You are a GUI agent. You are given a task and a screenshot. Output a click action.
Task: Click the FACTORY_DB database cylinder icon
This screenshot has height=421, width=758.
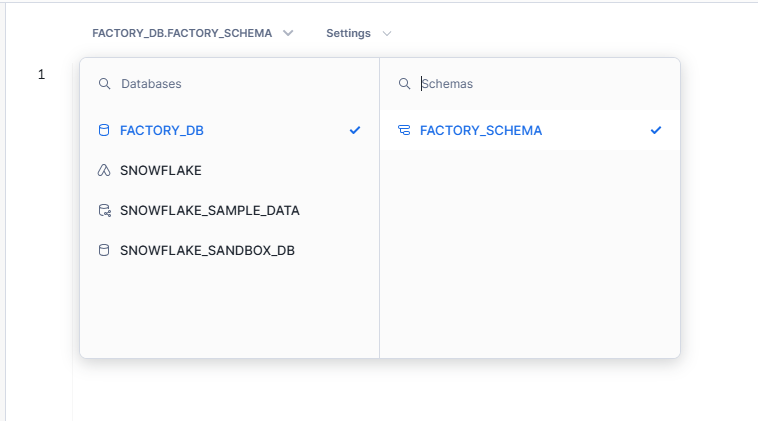[104, 130]
